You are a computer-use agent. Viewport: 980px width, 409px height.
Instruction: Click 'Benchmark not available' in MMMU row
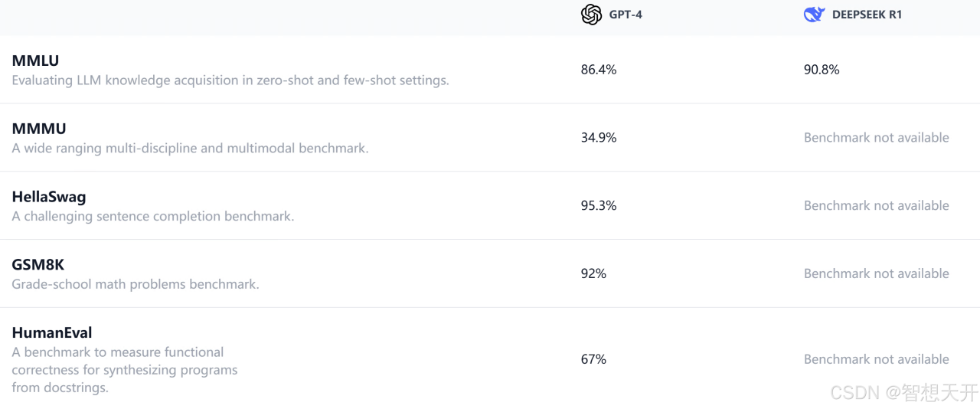pyautogui.click(x=877, y=138)
